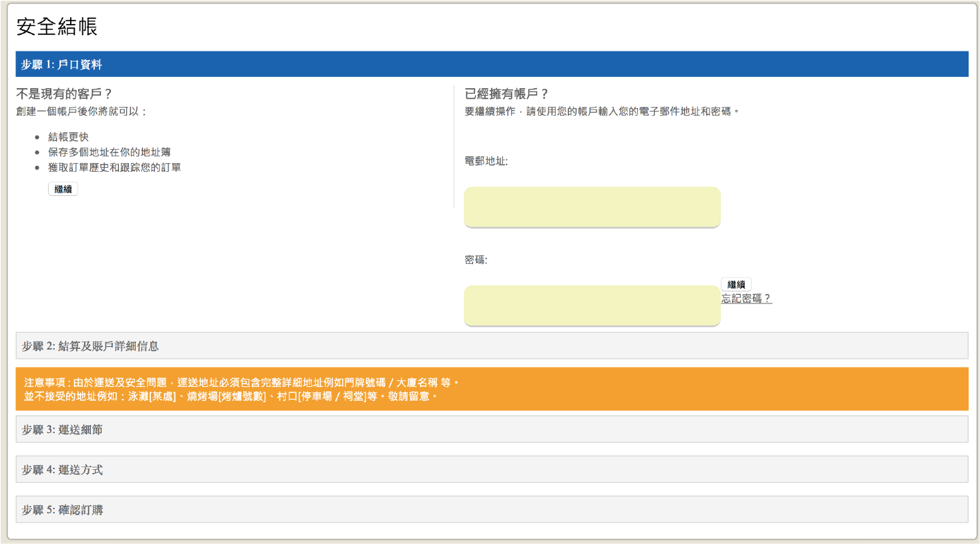Expand the 步驟 4: 運送方式 section

tap(490, 468)
